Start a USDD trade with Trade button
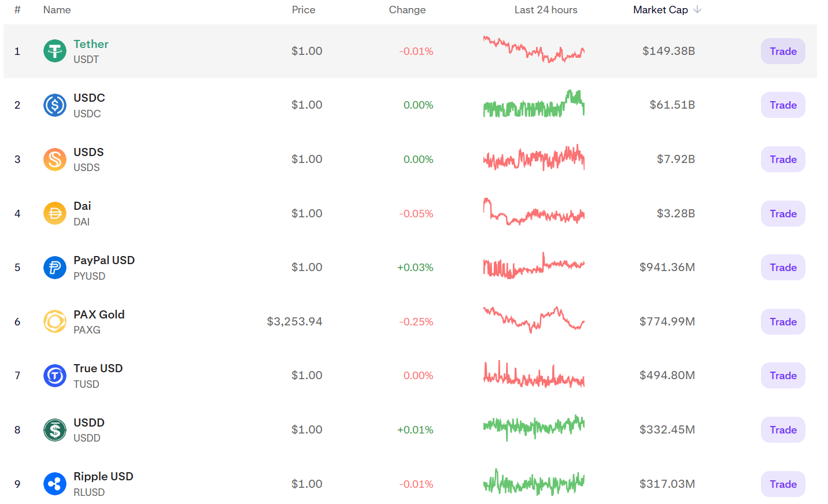Viewport: 828px width, 504px height. pos(783,430)
